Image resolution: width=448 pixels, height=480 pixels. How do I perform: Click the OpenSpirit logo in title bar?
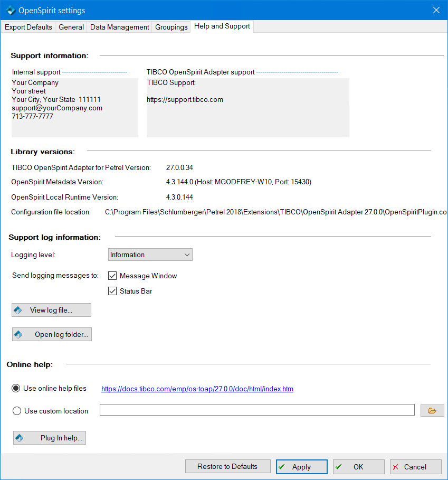point(11,10)
